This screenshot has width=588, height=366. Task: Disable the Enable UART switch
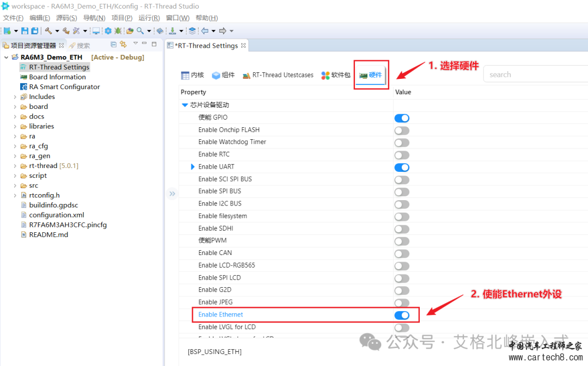click(402, 168)
